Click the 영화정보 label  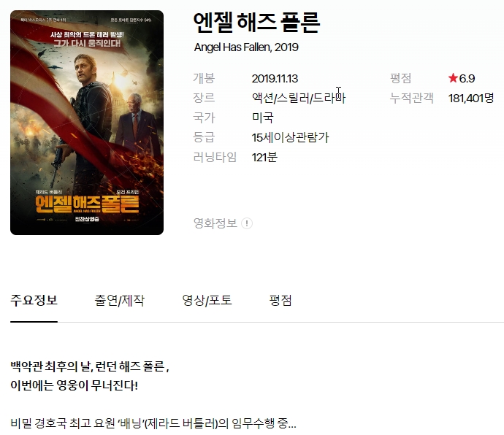[x=215, y=223]
